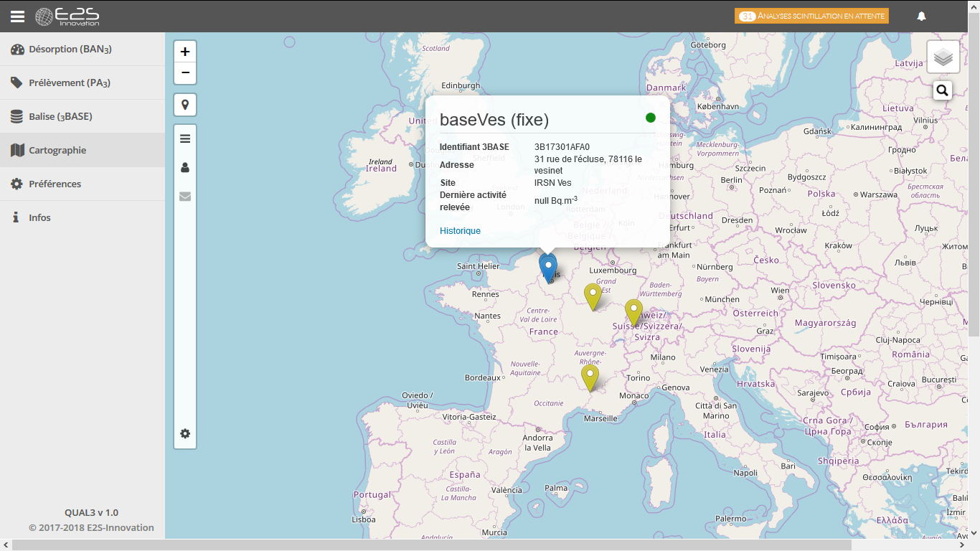Click the blue marker near Paris
The height and width of the screenshot is (551, 980).
[548, 268]
